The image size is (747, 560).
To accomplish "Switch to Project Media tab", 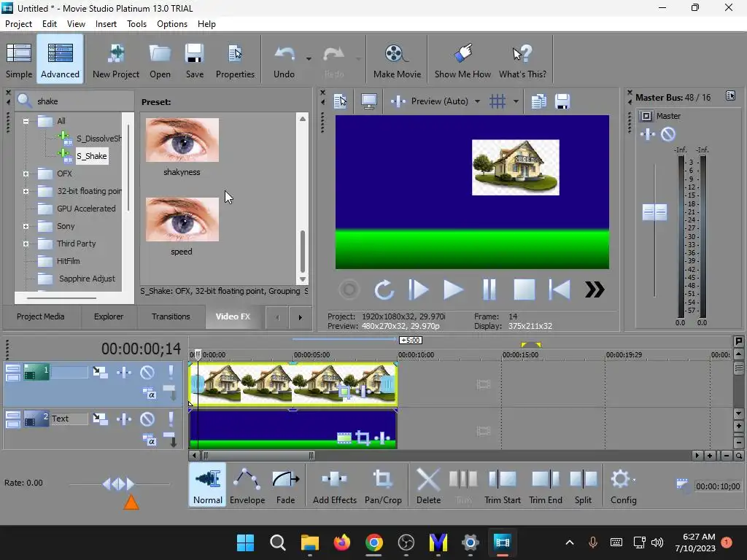I will pos(41,316).
